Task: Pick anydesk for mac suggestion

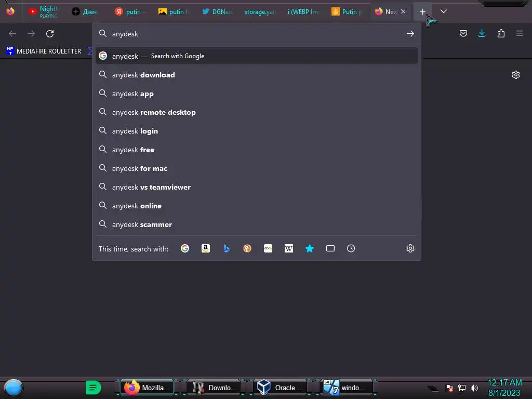Action: coord(257,168)
